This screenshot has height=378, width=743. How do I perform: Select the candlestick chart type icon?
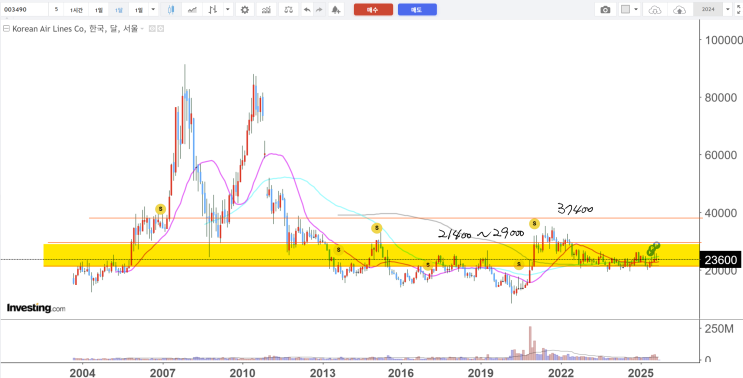tap(171, 9)
